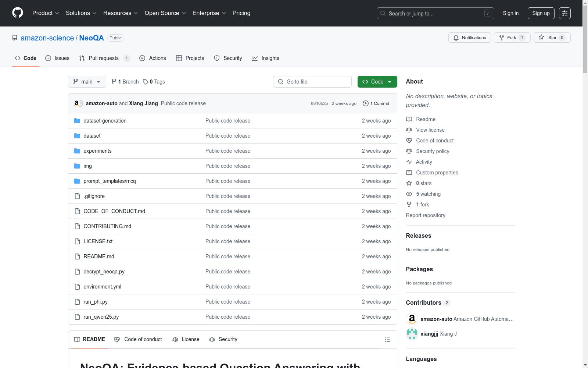
Task: Expand the Open Source menu
Action: coord(165,13)
